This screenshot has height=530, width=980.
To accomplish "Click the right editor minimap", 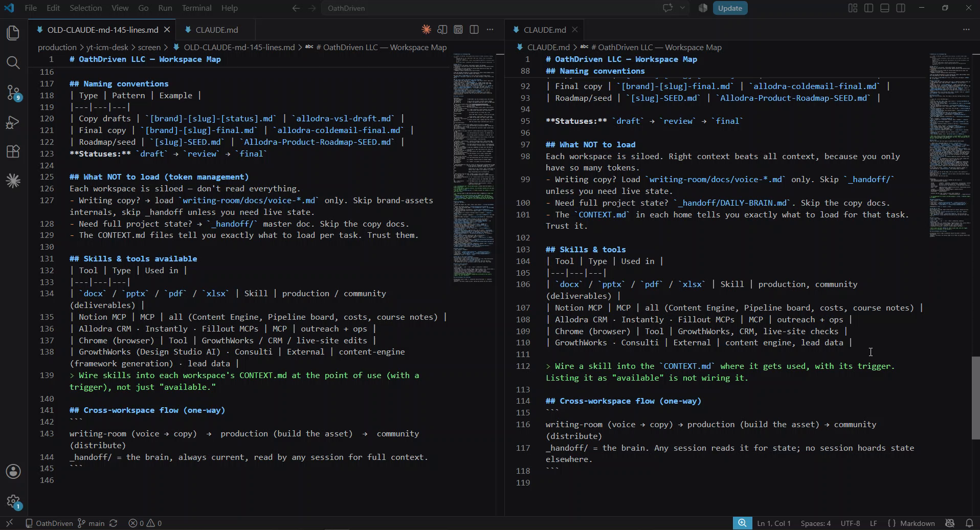I will click(950, 145).
